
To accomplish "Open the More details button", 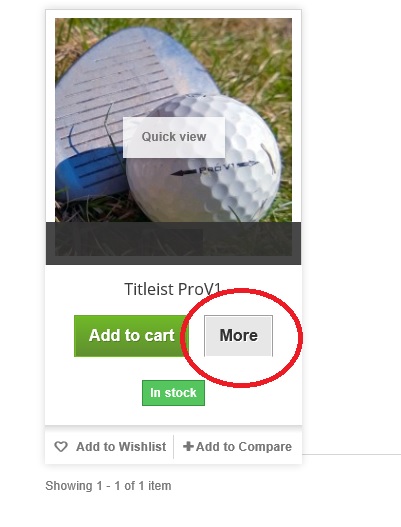I will click(x=238, y=336).
